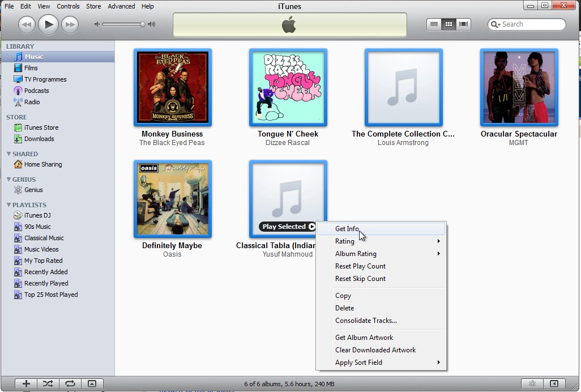This screenshot has height=392, width=581.
Task: Choose Copy from context menu
Action: pyautogui.click(x=381, y=296)
